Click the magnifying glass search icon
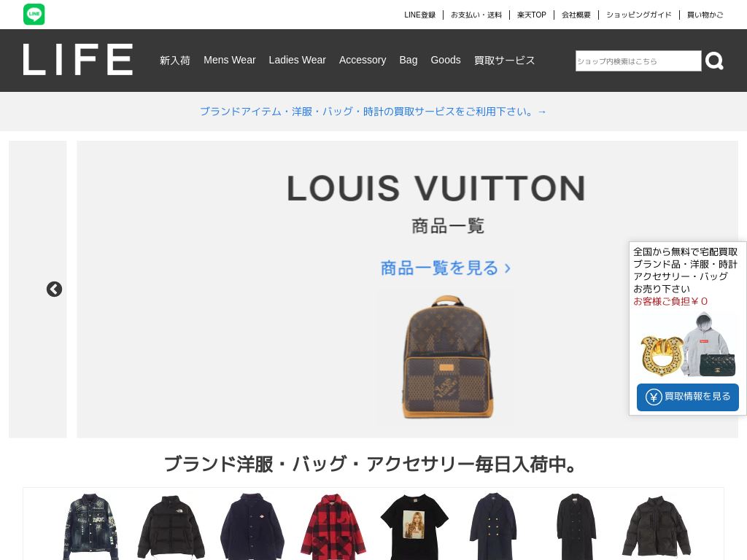Viewport: 747px width, 560px height. click(x=714, y=61)
